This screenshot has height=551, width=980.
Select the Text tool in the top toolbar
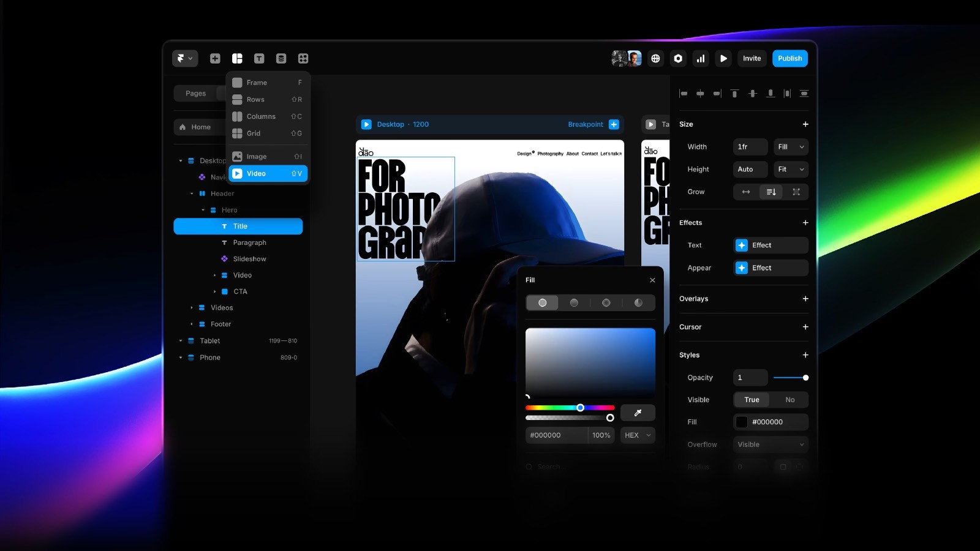(259, 58)
